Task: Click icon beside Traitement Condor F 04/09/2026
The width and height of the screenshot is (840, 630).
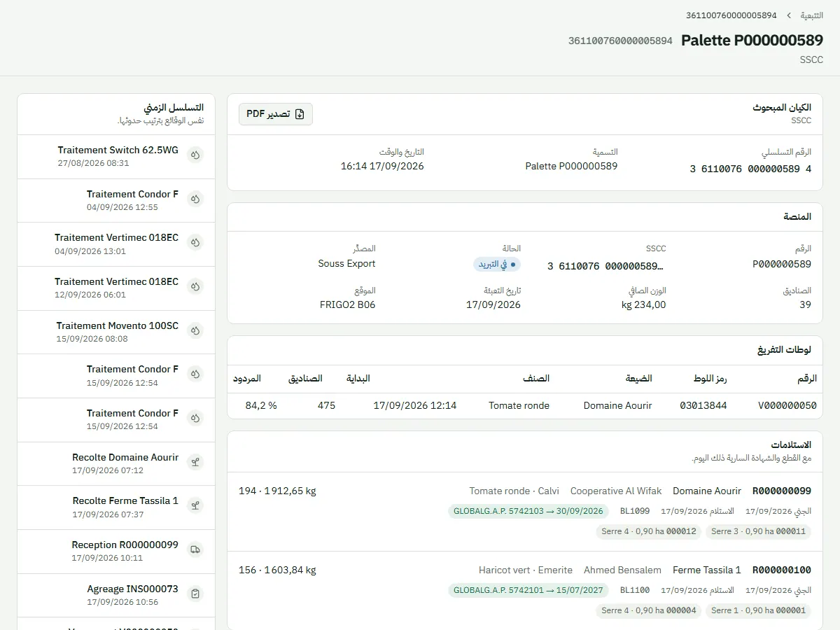Action: click(x=195, y=199)
